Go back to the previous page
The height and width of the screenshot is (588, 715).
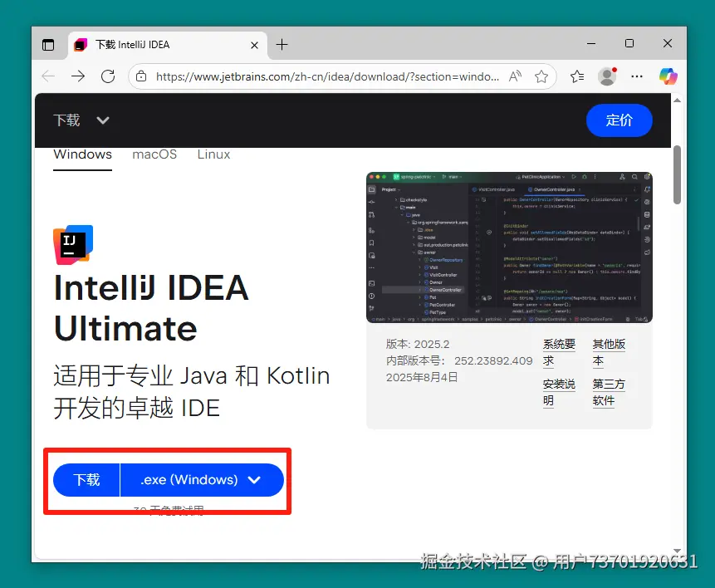(48, 76)
